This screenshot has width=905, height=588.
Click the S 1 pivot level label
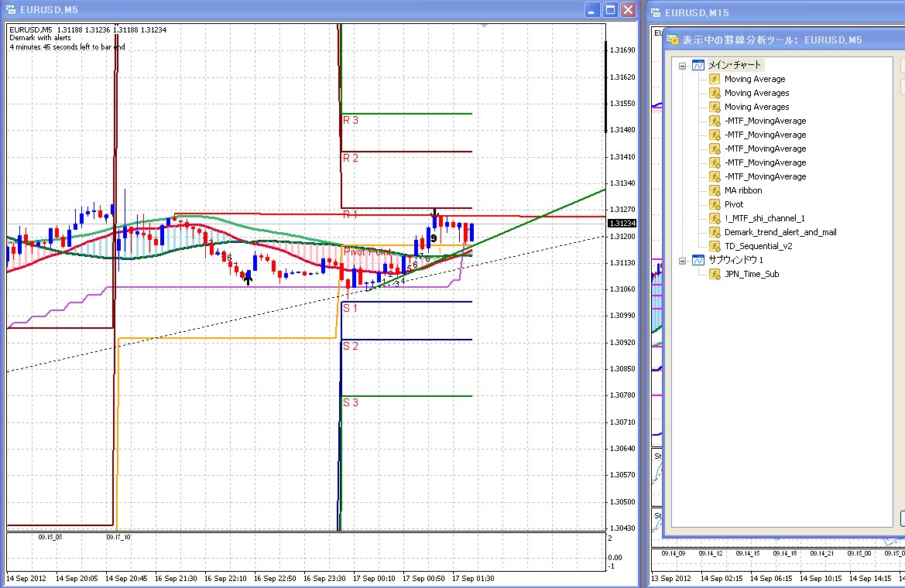[351, 308]
